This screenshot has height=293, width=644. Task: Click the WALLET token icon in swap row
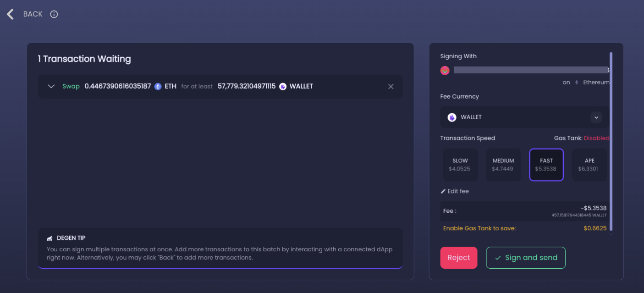[x=283, y=86]
